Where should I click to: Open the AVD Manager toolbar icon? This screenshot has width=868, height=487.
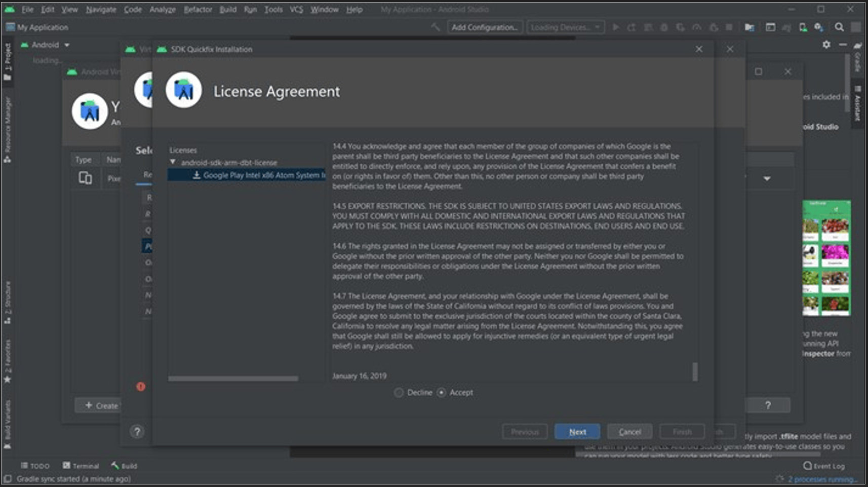(803, 27)
